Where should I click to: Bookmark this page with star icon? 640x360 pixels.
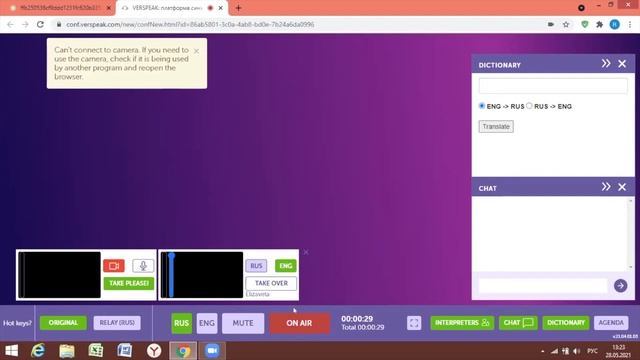coord(566,24)
